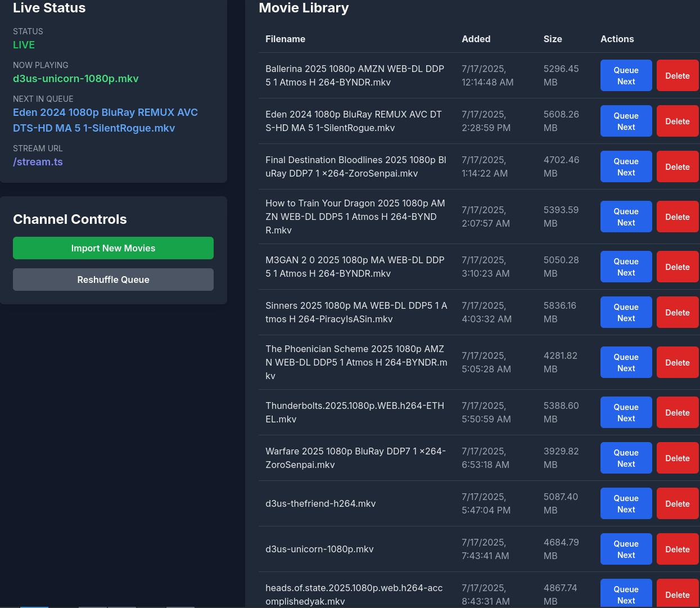This screenshot has width=700, height=608.
Task: Select the Movie Library heading
Action: click(x=304, y=8)
